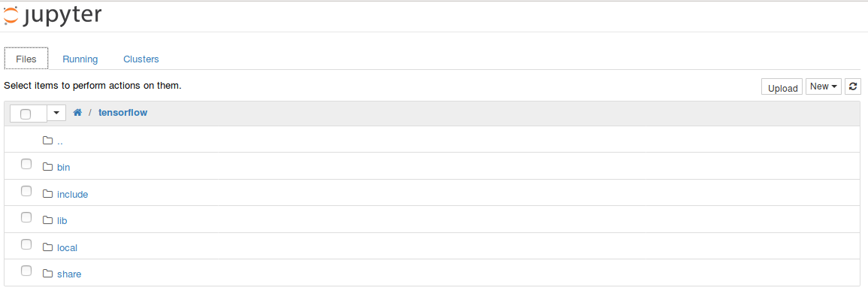868x306 pixels.
Task: Click the bin folder icon
Action: (47, 167)
